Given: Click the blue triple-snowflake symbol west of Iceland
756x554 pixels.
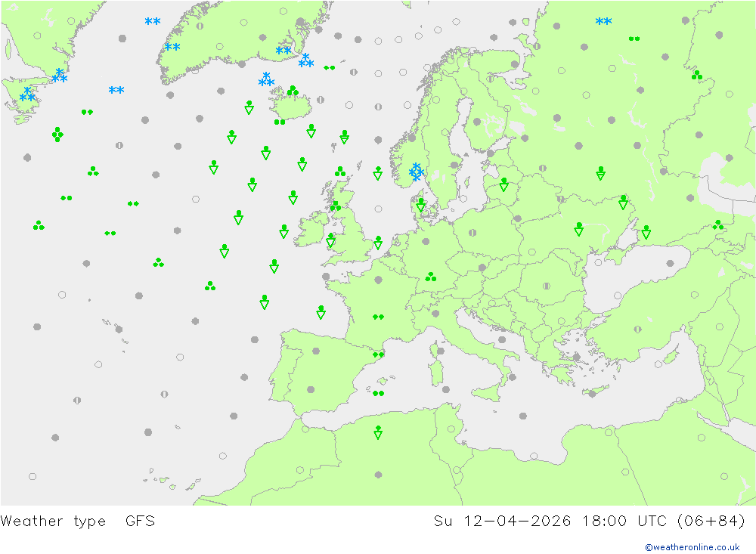Looking at the screenshot, I should click(266, 79).
